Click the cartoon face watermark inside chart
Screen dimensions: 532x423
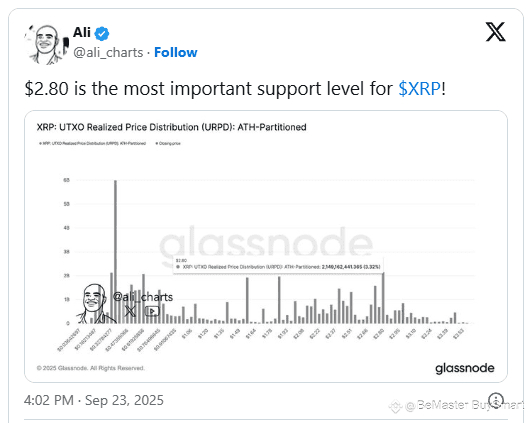[x=93, y=303]
